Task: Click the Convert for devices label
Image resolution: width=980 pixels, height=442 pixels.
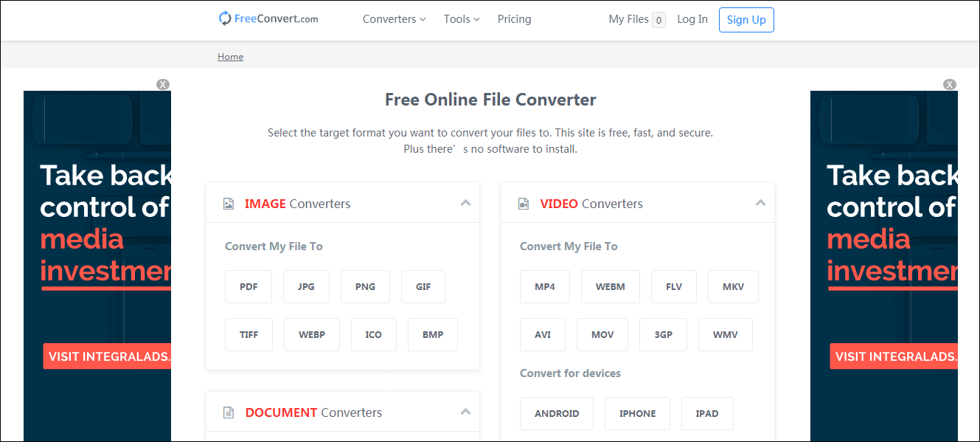Action: coord(570,373)
